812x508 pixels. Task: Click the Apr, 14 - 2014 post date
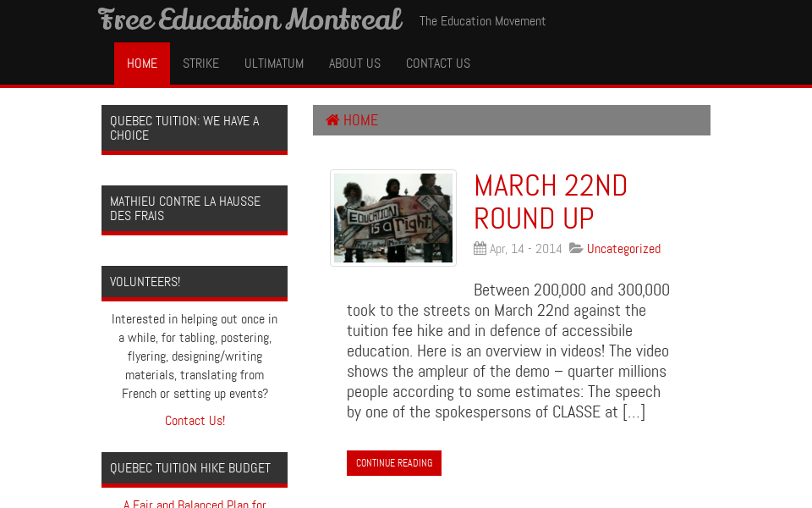(526, 248)
